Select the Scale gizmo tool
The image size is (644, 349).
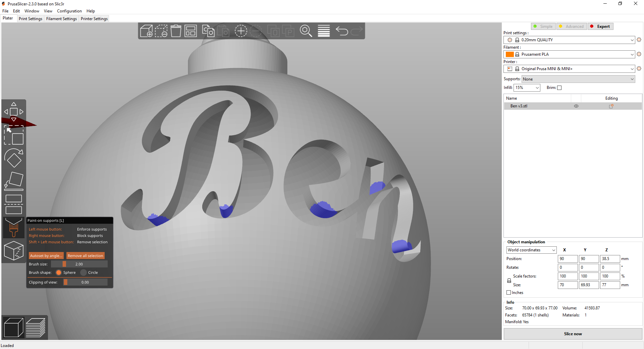click(14, 135)
